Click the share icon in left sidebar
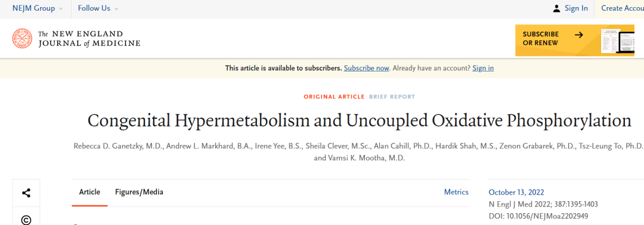Screen dimensions: 644x225 [26, 193]
